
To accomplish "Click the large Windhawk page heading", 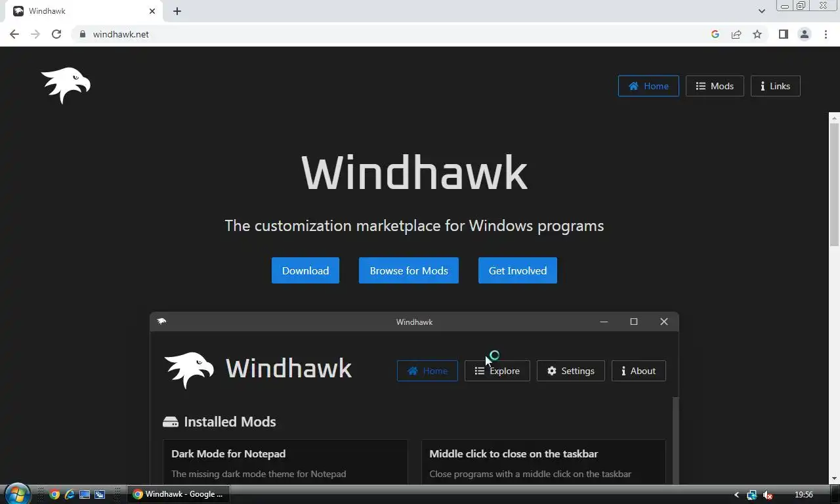I will (414, 173).
